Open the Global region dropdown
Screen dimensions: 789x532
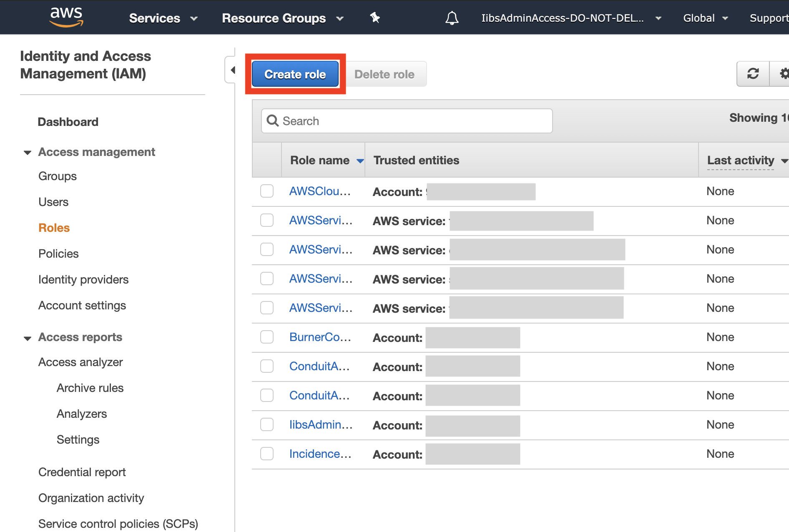[706, 18]
